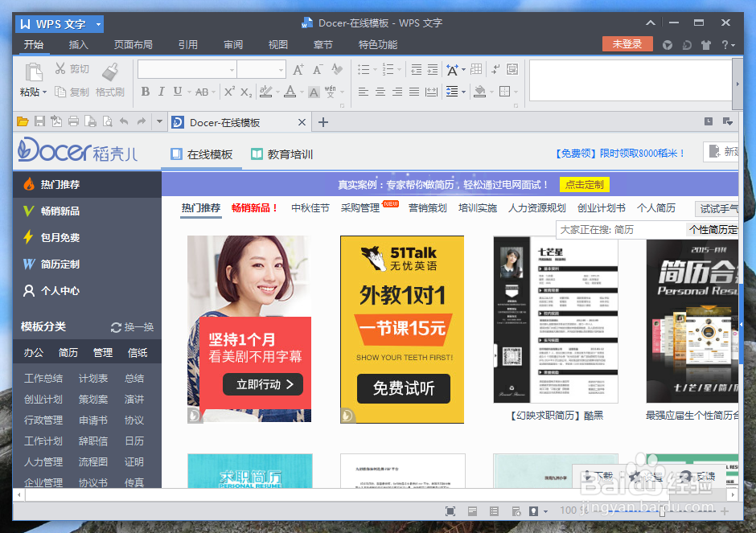This screenshot has width=756, height=533.
Task: Open the 特色功能 ribbon tab
Action: 378,45
